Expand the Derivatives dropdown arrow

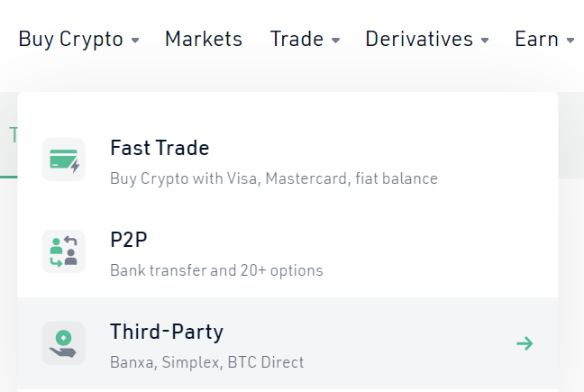[x=485, y=41]
